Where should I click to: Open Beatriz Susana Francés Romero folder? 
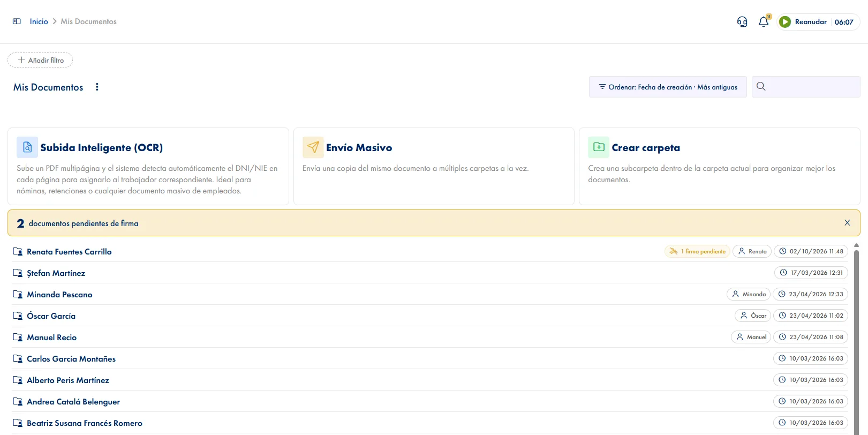tap(85, 423)
